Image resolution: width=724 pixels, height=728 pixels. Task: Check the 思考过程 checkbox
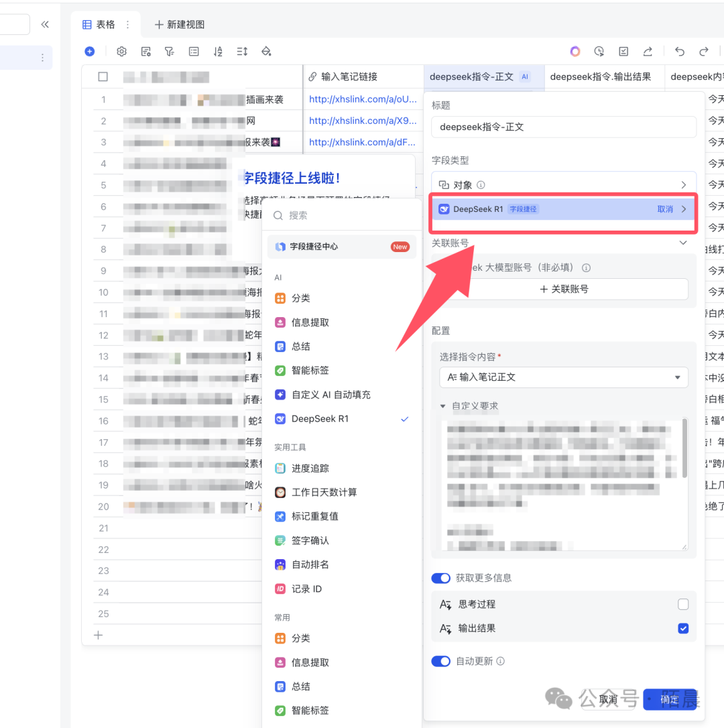(x=683, y=604)
